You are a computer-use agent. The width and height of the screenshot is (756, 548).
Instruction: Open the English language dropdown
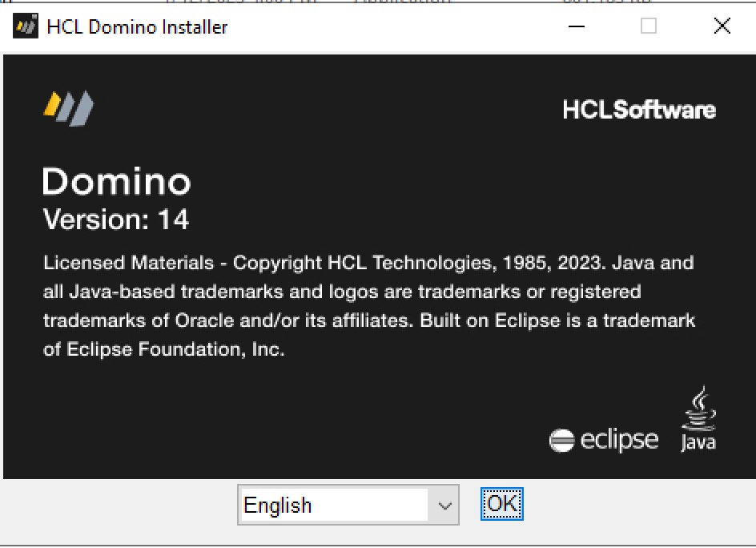tap(348, 505)
